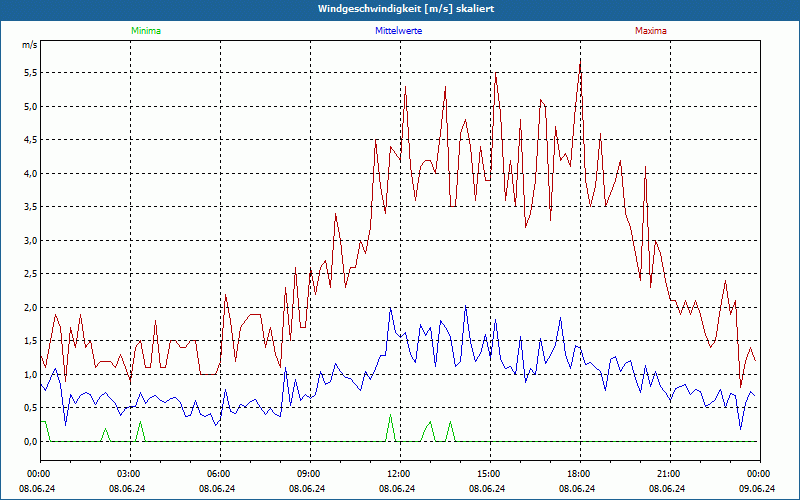Click the 0,0 y-axis value label
The width and height of the screenshot is (800, 500).
coord(29,442)
